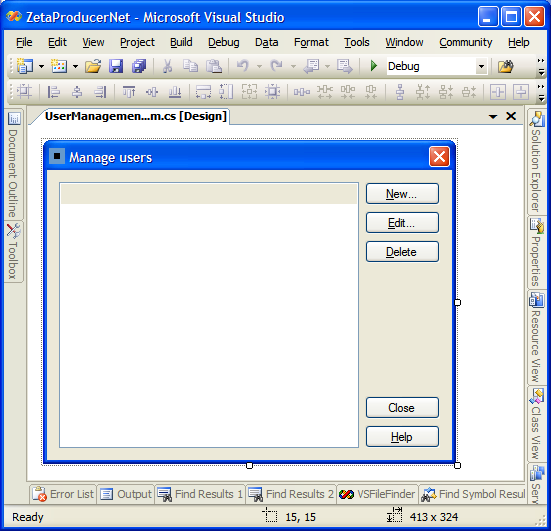Click the Make Same Size icon
The width and height of the screenshot is (551, 531).
tap(249, 92)
